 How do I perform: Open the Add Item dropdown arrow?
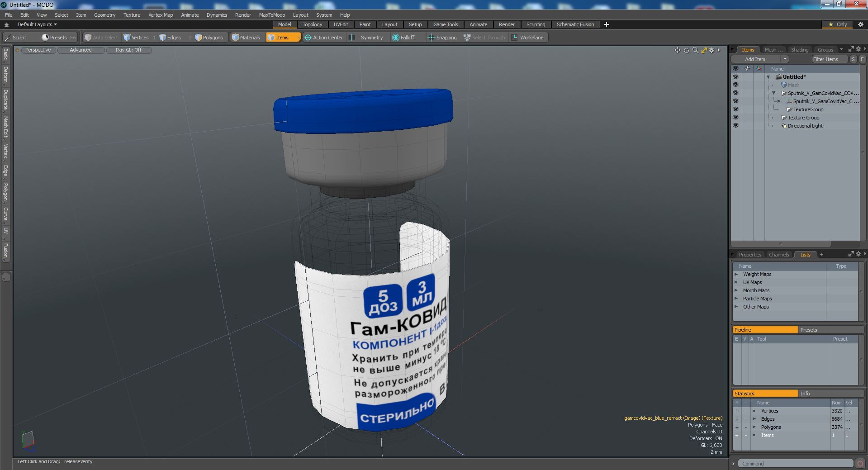[x=785, y=59]
